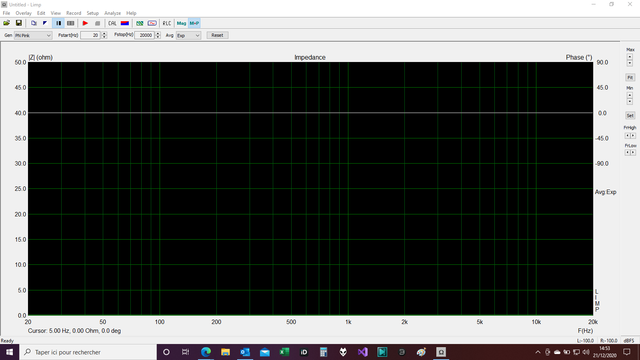
Task: Open the Avg averaging dropdown
Action: point(188,36)
